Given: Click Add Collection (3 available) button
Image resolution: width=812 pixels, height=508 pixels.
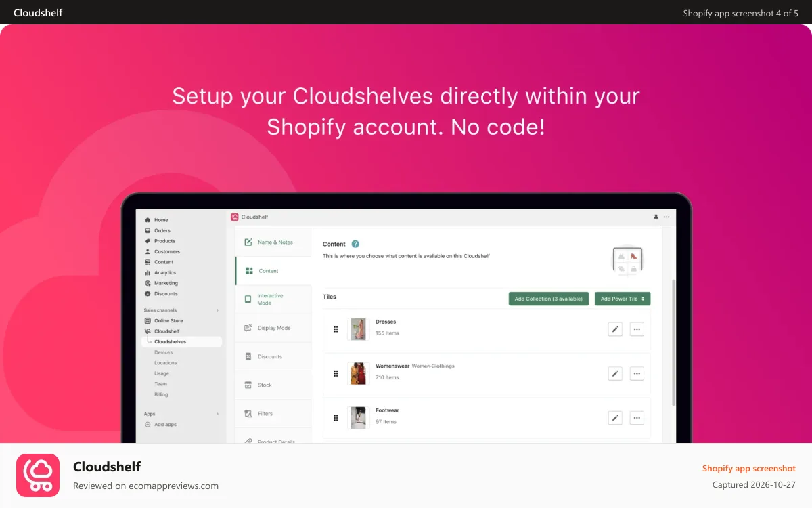Looking at the screenshot, I should (x=549, y=299).
